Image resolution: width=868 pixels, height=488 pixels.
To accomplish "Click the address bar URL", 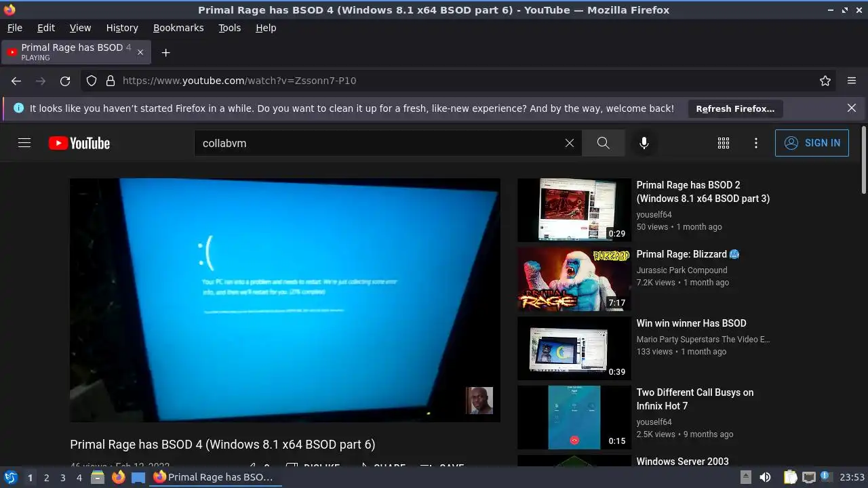I will click(x=239, y=81).
